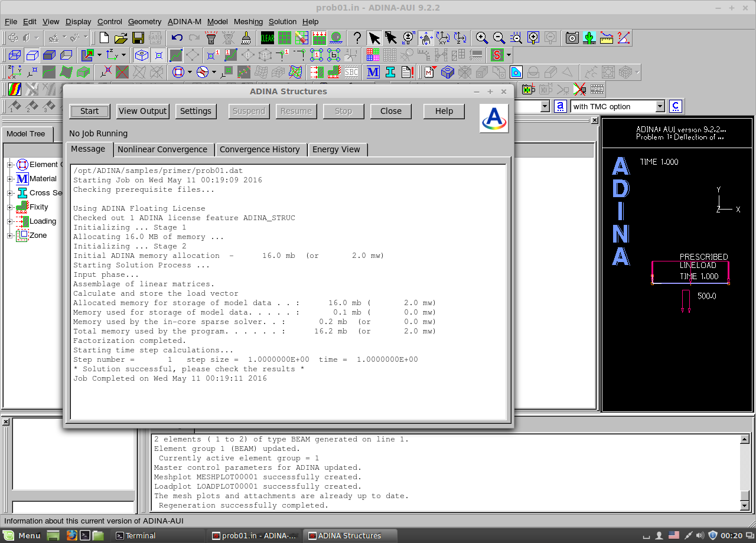Open the Meshing menu

[x=248, y=22]
